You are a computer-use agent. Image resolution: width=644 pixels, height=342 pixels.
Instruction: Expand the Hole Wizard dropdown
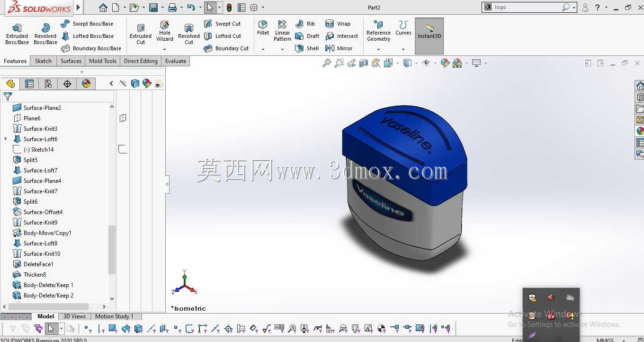point(165,49)
